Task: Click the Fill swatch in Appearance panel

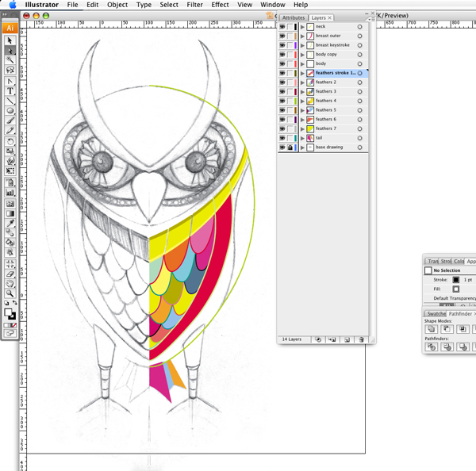Action: coord(456,289)
